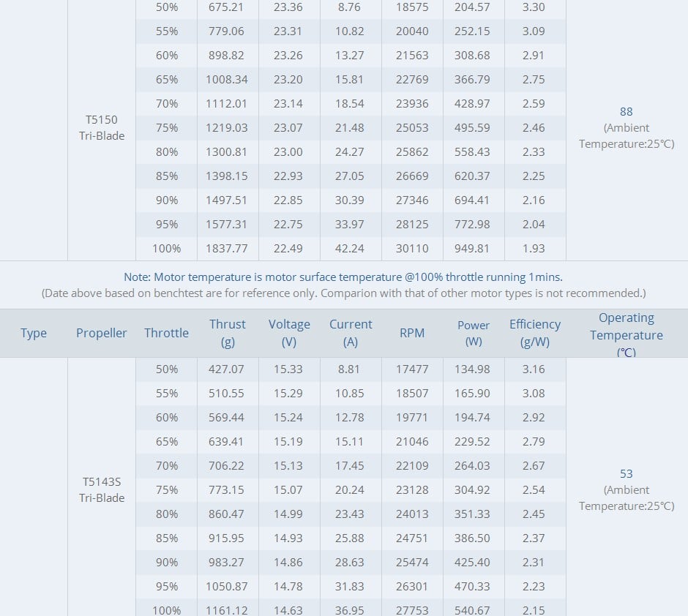Click the 30110 RPM value
The height and width of the screenshot is (616, 688).
(x=411, y=249)
